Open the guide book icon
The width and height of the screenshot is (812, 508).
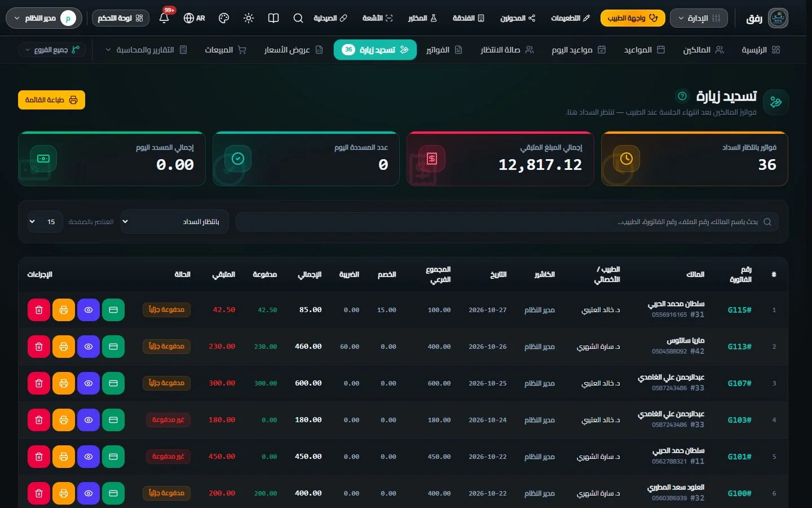click(x=273, y=18)
